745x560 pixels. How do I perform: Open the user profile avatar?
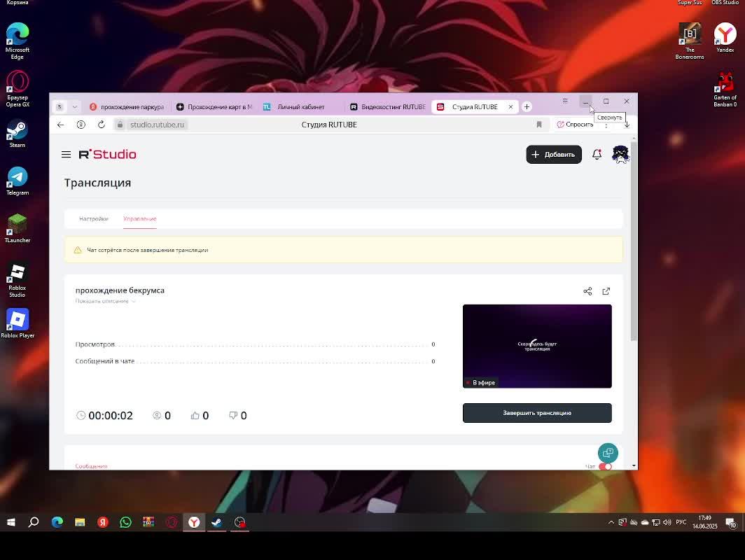click(x=620, y=155)
